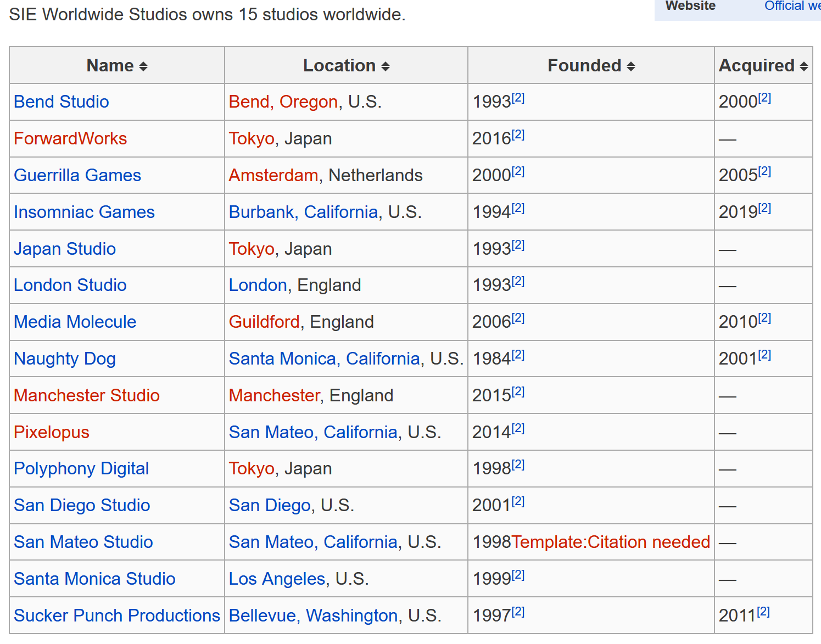The image size is (821, 644).
Task: Open the San Diego Studio link
Action: pos(82,505)
